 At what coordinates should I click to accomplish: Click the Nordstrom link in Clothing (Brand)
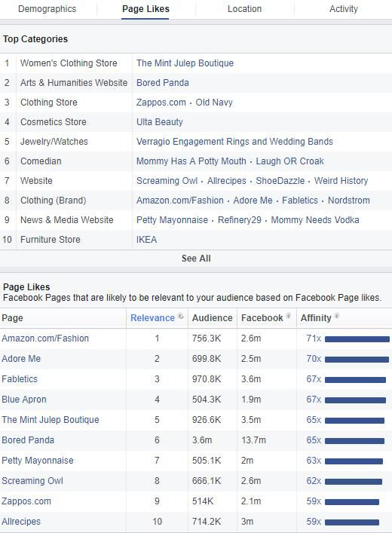348,201
